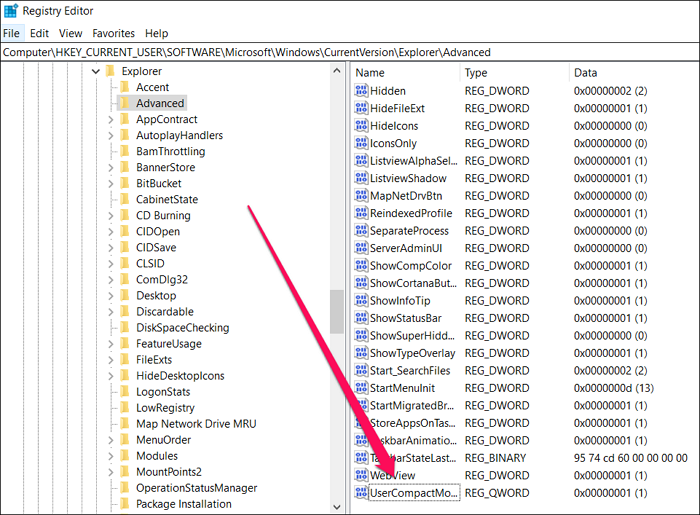Expand the AppContract key
Image resolution: width=700 pixels, height=515 pixels.
(111, 119)
